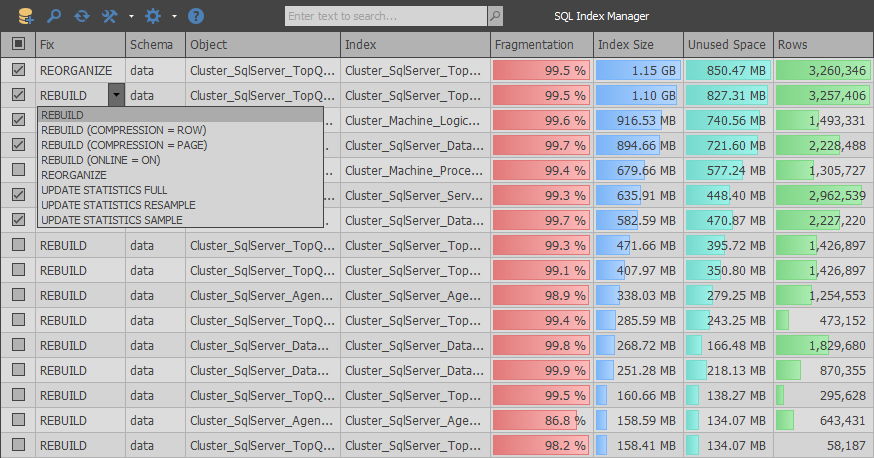Select REBUILD option in dropdown list
Image resolution: width=874 pixels, height=458 pixels.
click(180, 115)
